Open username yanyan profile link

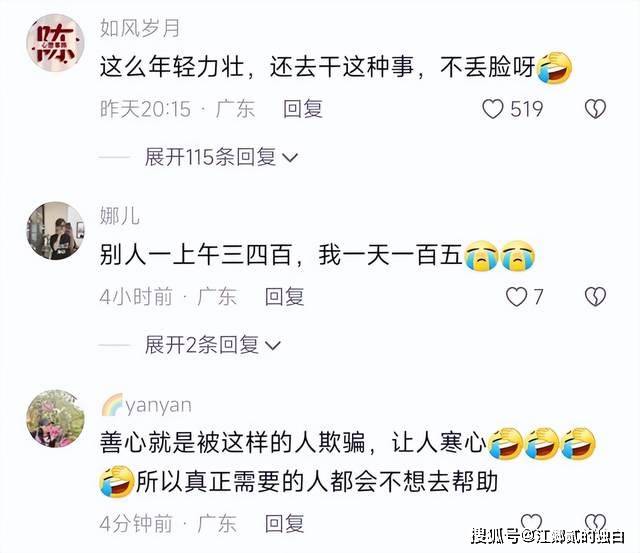pyautogui.click(x=146, y=406)
